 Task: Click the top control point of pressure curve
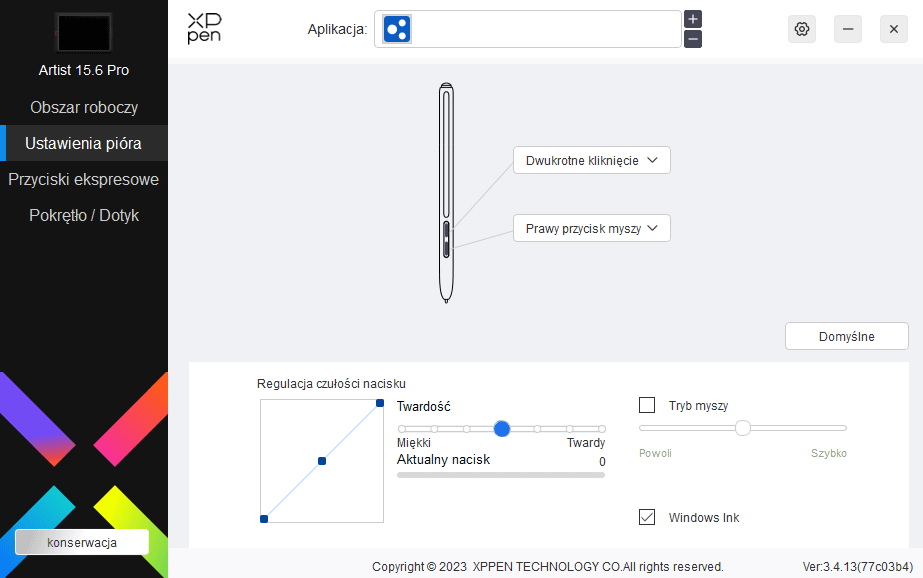tap(380, 403)
